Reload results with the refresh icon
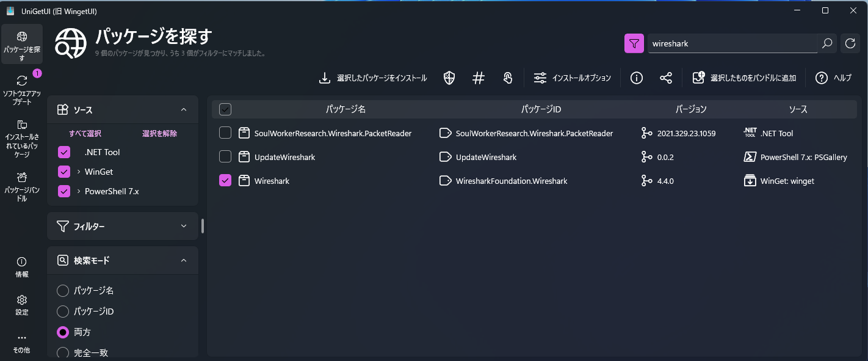Image resolution: width=868 pixels, height=361 pixels. click(850, 43)
